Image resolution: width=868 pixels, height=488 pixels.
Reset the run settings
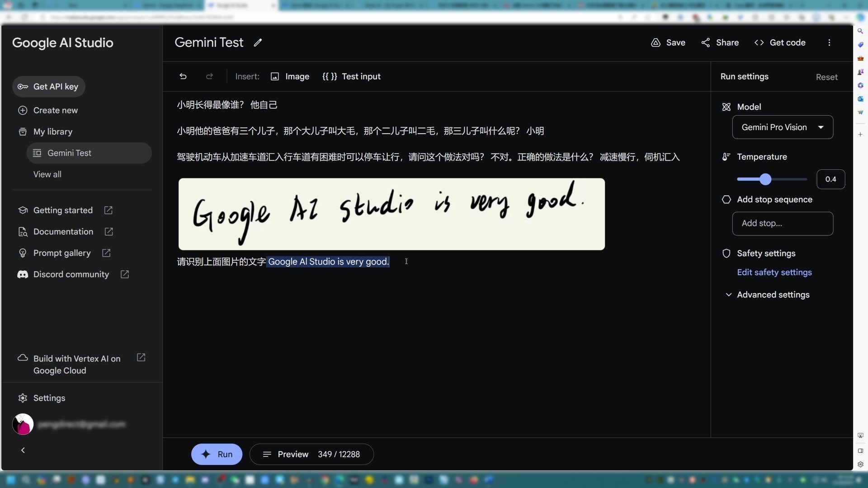[x=827, y=77]
